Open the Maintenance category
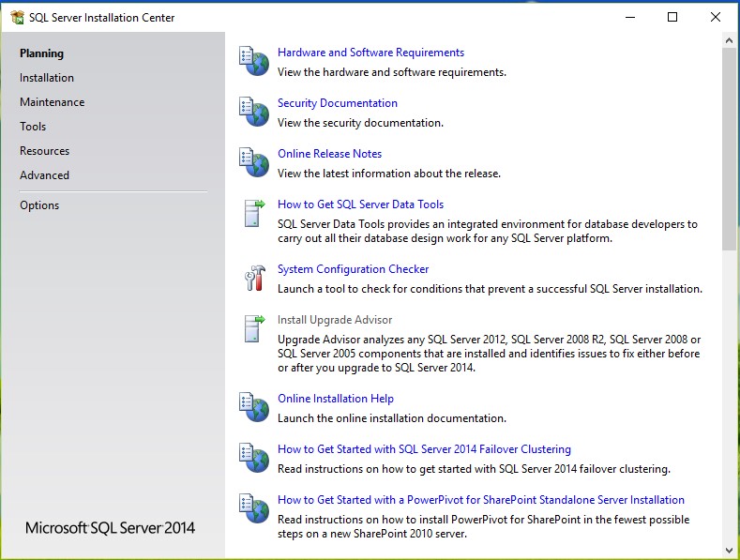This screenshot has width=740, height=560. 52,102
